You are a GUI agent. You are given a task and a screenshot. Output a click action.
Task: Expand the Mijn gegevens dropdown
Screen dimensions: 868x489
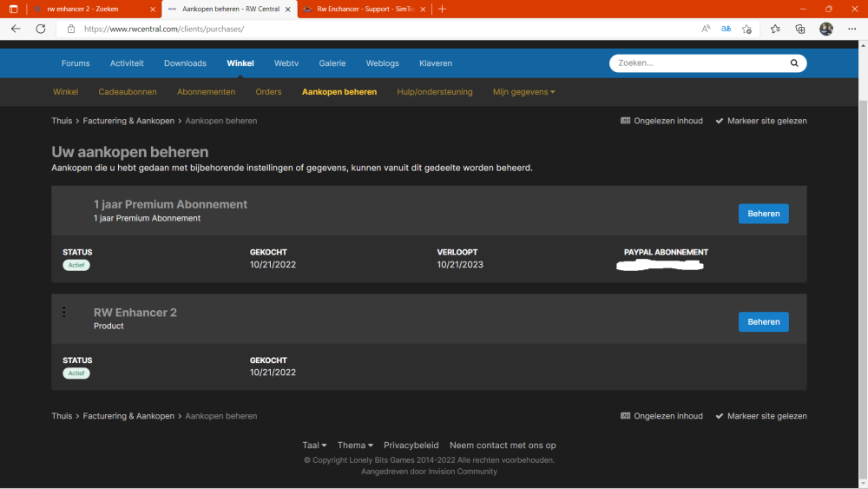(x=523, y=92)
